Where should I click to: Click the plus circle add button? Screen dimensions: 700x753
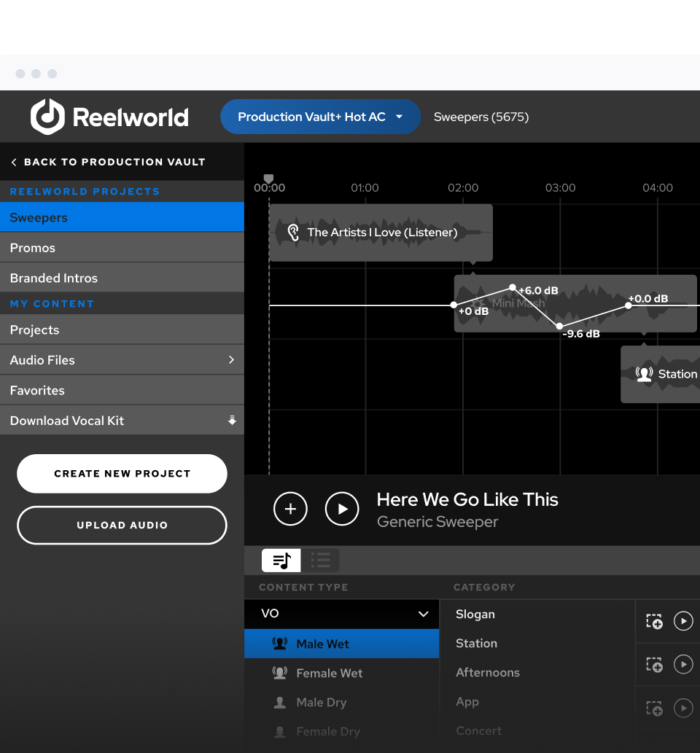coord(290,509)
